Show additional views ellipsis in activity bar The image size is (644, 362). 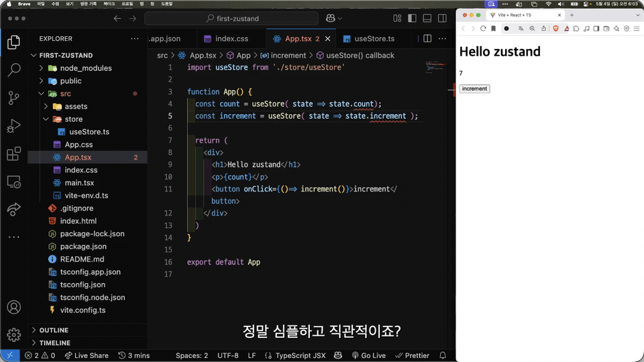pyautogui.click(x=13, y=237)
